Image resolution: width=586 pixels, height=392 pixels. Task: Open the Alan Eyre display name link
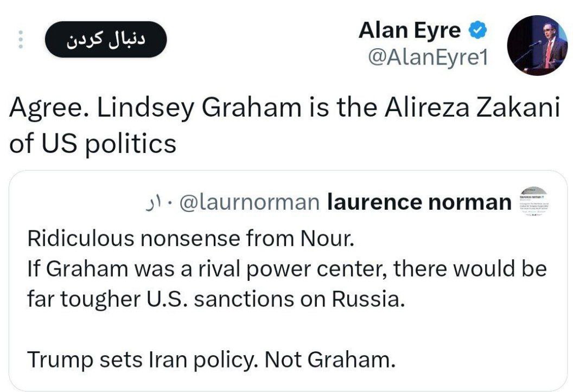pos(409,31)
